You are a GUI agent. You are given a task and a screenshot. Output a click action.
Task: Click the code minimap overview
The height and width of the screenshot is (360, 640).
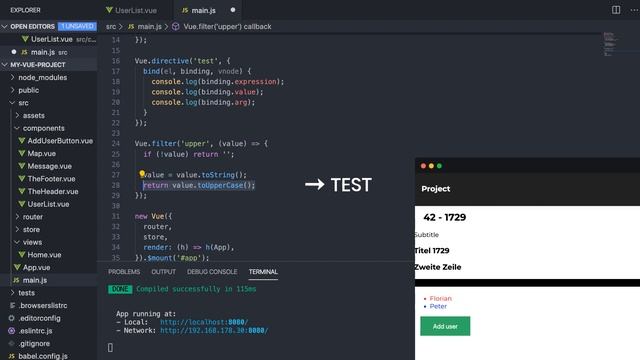[610, 44]
